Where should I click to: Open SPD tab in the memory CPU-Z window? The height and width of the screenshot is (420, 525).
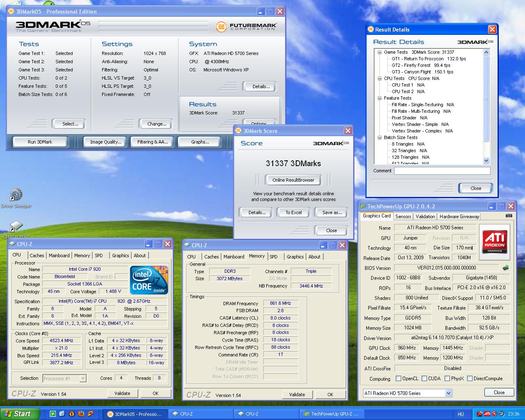(x=274, y=257)
